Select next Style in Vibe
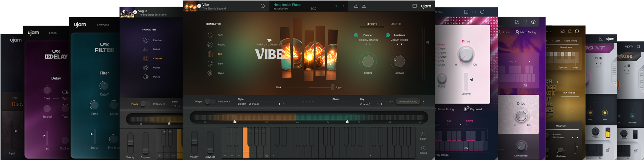 pos(283,104)
